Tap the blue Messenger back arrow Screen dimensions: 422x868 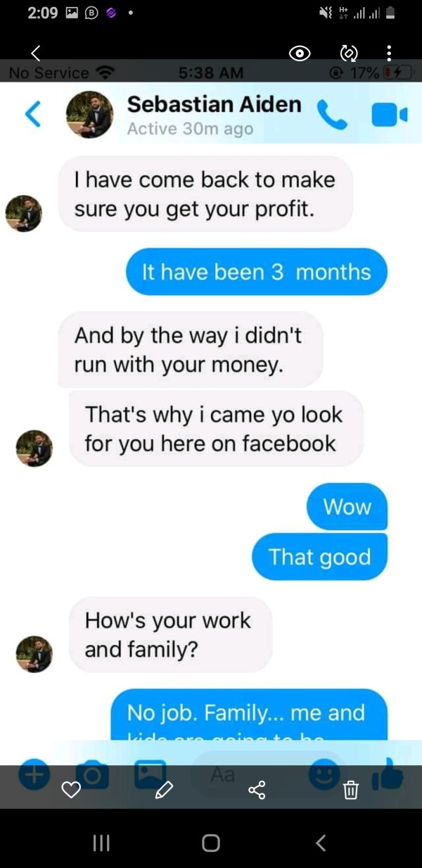[32, 115]
